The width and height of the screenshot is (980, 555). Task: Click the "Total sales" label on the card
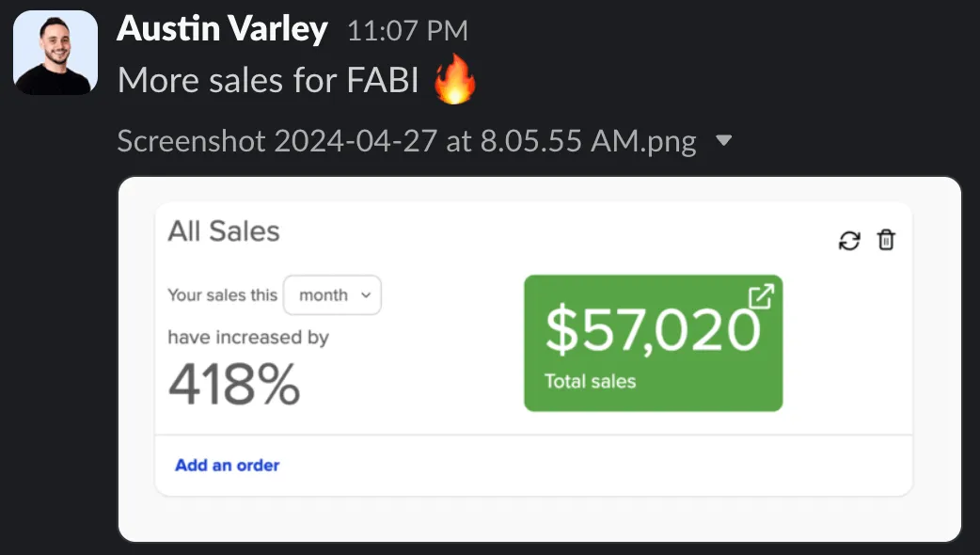pyautogui.click(x=590, y=382)
